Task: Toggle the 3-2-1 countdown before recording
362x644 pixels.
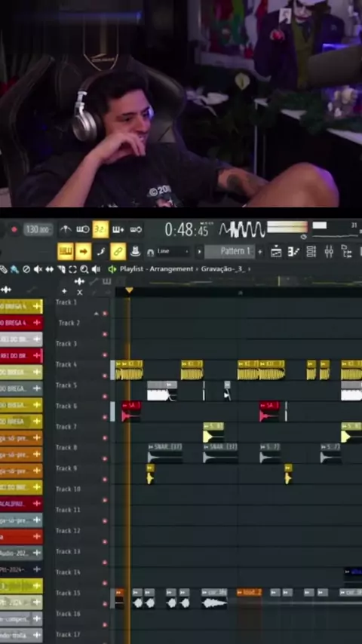Action: point(100,229)
